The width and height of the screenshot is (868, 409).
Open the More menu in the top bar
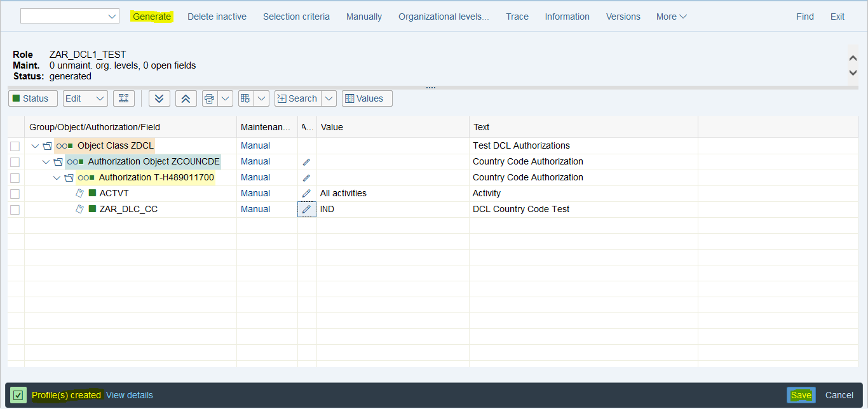coord(670,17)
